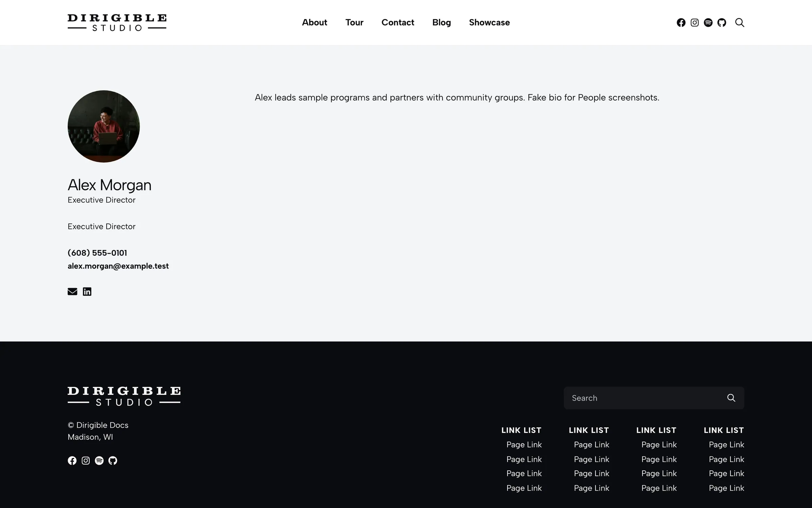This screenshot has height=508, width=812.
Task: Open the GitHub icon in header
Action: [722, 23]
